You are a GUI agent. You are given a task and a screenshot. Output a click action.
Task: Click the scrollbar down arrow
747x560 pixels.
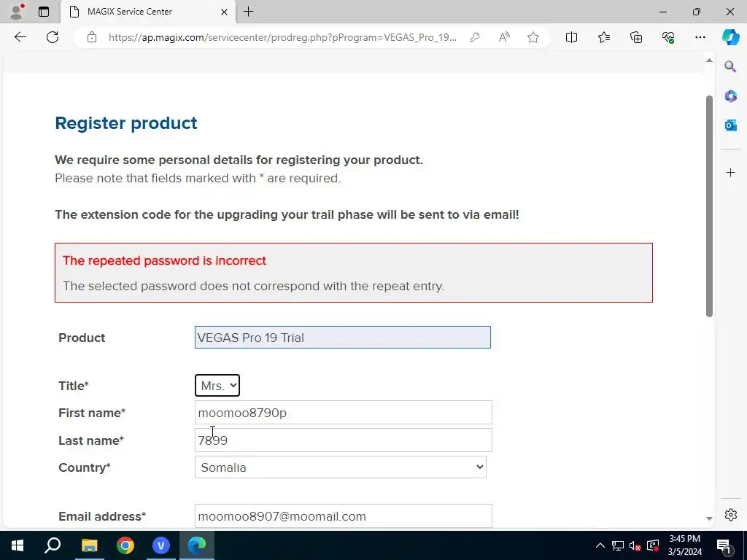coord(709,518)
